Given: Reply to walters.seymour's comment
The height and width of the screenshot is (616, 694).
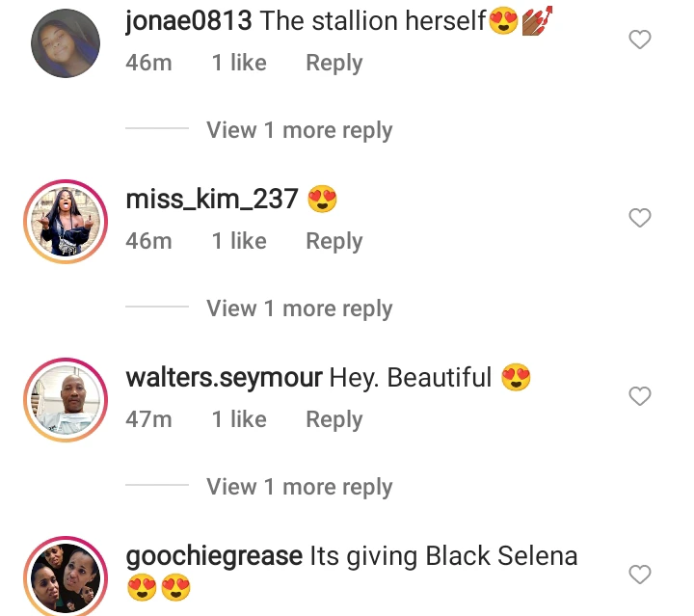Looking at the screenshot, I should tap(334, 419).
